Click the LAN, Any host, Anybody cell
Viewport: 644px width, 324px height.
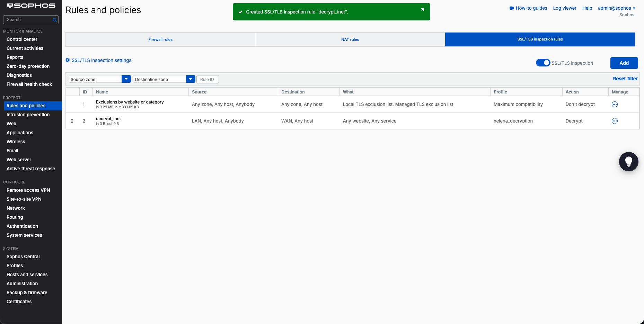point(218,121)
